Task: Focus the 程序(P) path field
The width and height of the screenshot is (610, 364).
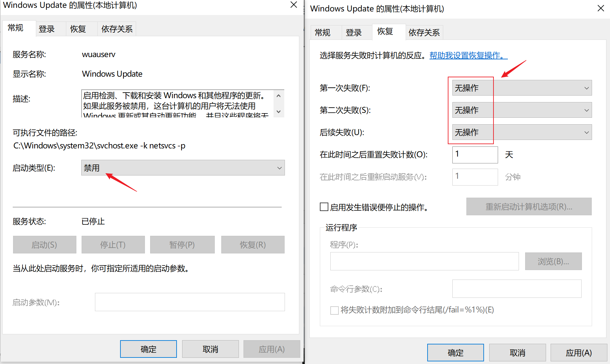Action: [x=424, y=261]
